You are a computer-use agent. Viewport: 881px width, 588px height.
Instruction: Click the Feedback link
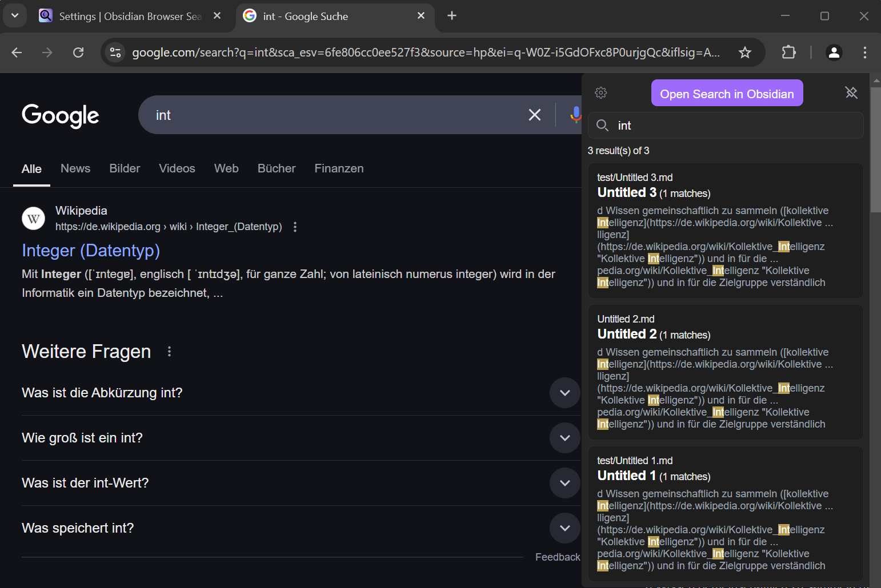coord(558,557)
